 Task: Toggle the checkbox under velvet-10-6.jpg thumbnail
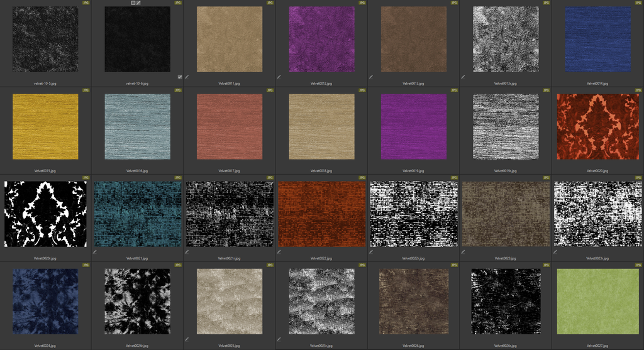click(x=180, y=77)
